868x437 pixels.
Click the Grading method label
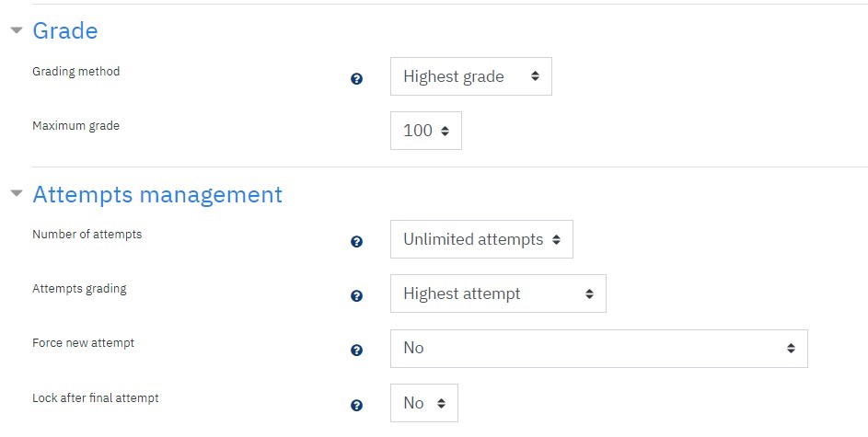[75, 72]
